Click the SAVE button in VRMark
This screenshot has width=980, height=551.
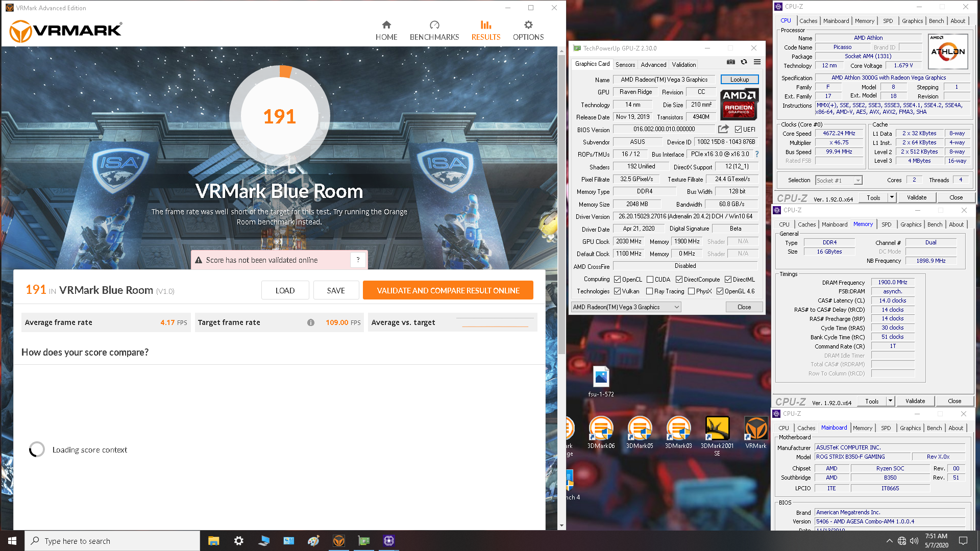coord(336,290)
